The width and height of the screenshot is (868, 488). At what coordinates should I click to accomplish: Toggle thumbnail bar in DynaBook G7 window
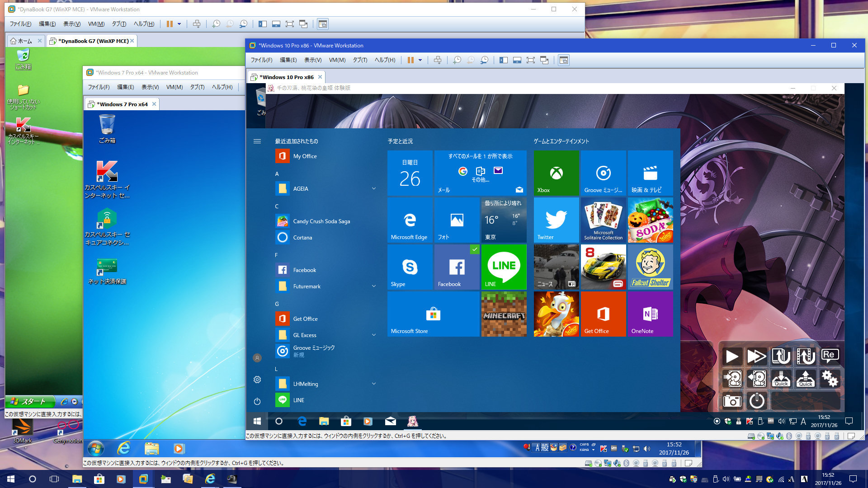pyautogui.click(x=276, y=24)
